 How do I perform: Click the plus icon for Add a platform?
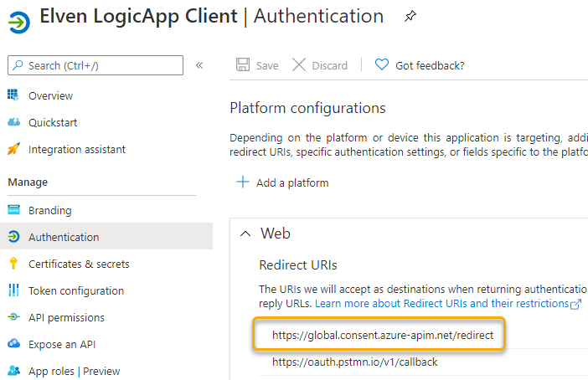pyautogui.click(x=243, y=182)
